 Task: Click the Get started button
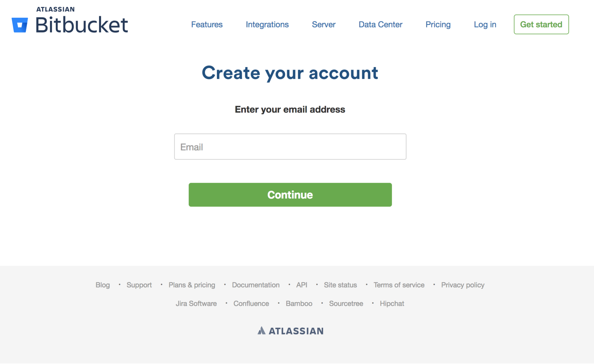[x=541, y=24]
